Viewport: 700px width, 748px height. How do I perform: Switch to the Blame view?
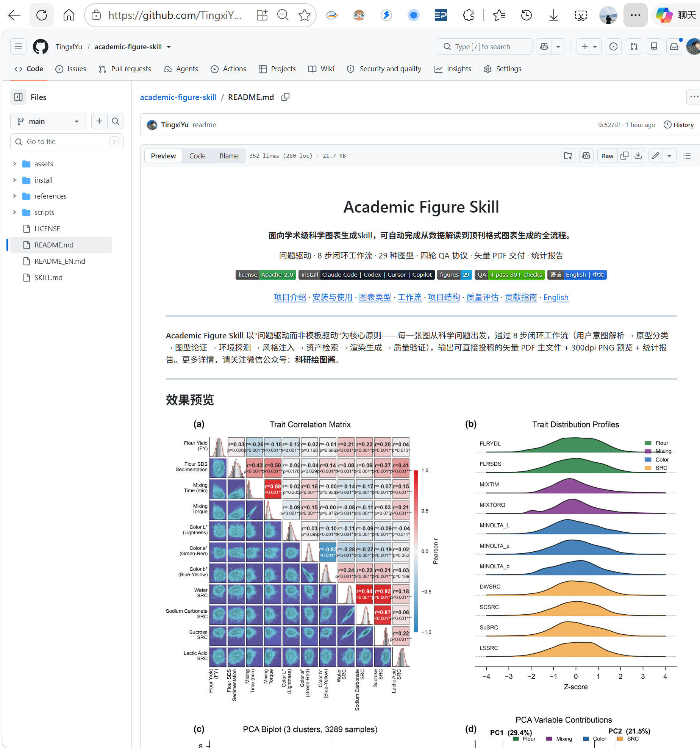(x=229, y=156)
